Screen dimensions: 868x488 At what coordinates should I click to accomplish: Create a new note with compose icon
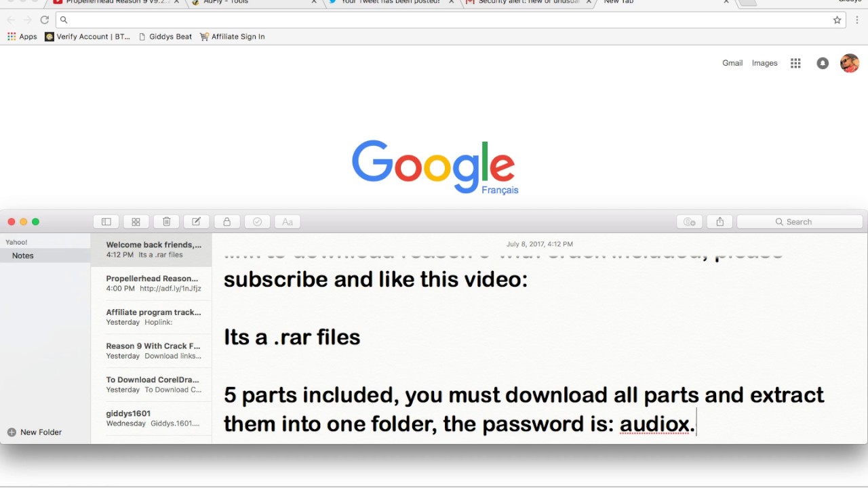click(x=196, y=222)
